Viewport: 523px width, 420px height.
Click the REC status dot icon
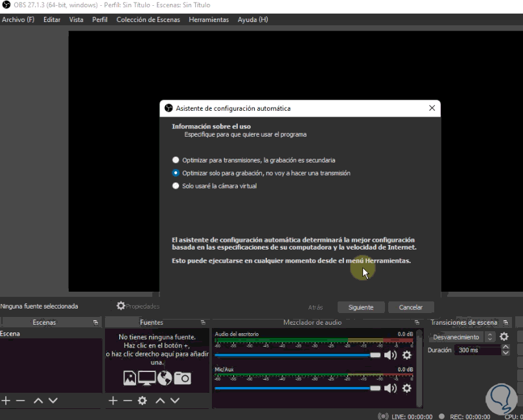[x=441, y=416]
